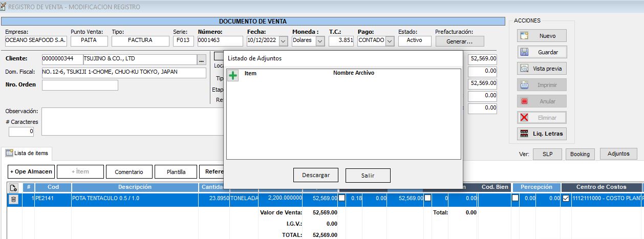Screen dimensions: 644x239
Task: Expand the Moneda currency dropdown
Action: point(320,41)
